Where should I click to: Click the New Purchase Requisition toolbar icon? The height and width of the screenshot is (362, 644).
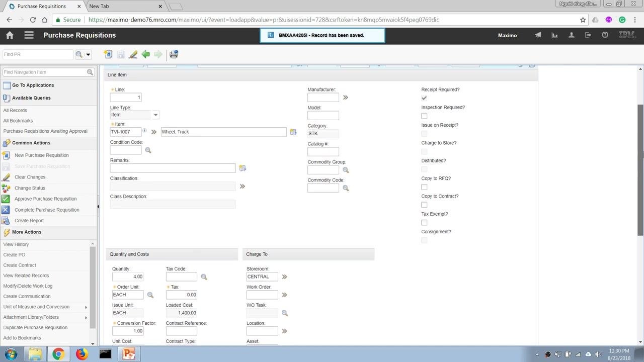[x=108, y=54]
